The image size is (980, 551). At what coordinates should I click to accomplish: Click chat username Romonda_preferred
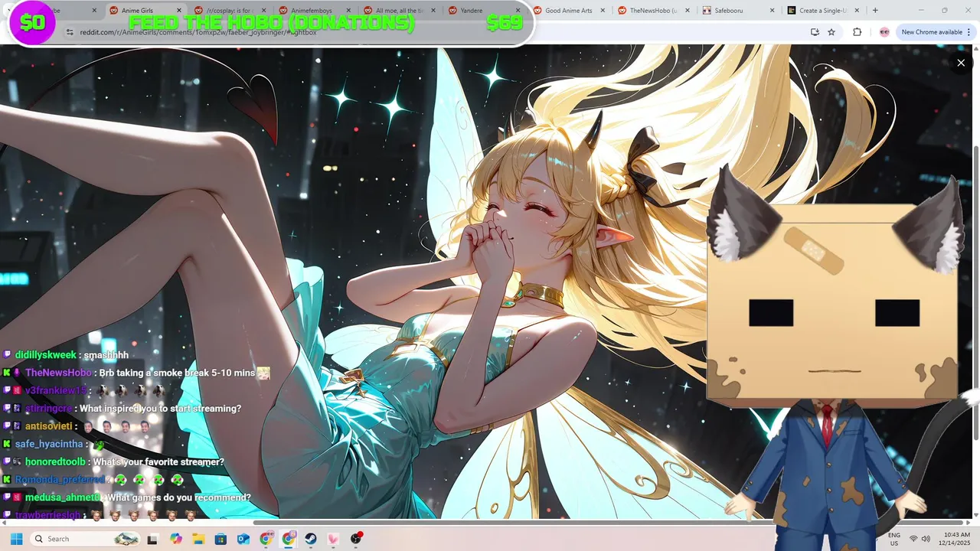60,480
